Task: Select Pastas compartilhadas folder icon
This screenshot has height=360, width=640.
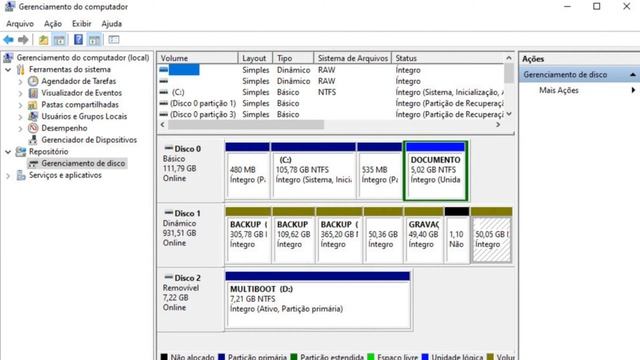Action: click(33, 104)
